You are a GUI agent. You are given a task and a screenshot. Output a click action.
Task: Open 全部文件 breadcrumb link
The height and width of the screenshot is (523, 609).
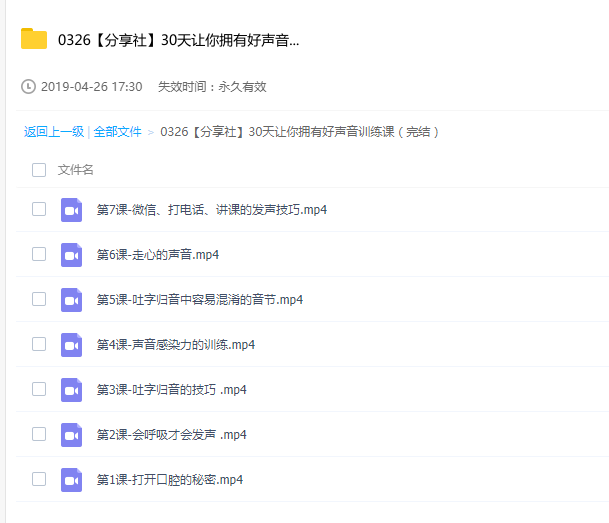coord(117,132)
